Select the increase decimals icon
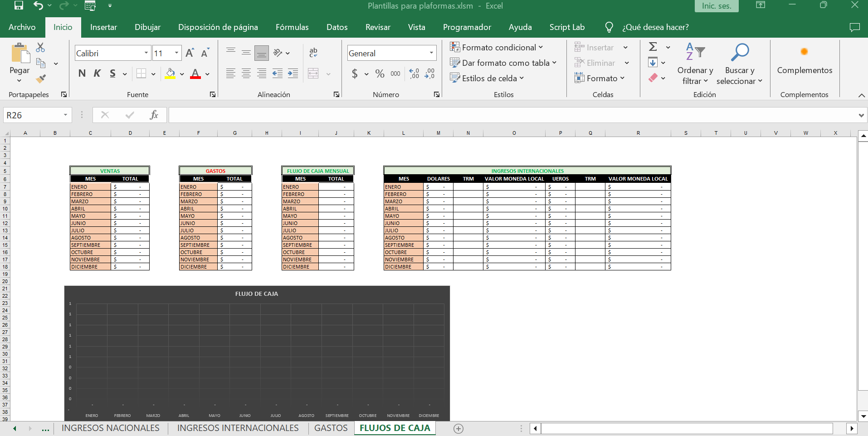Screen dimensions: 868x436 click(414, 73)
